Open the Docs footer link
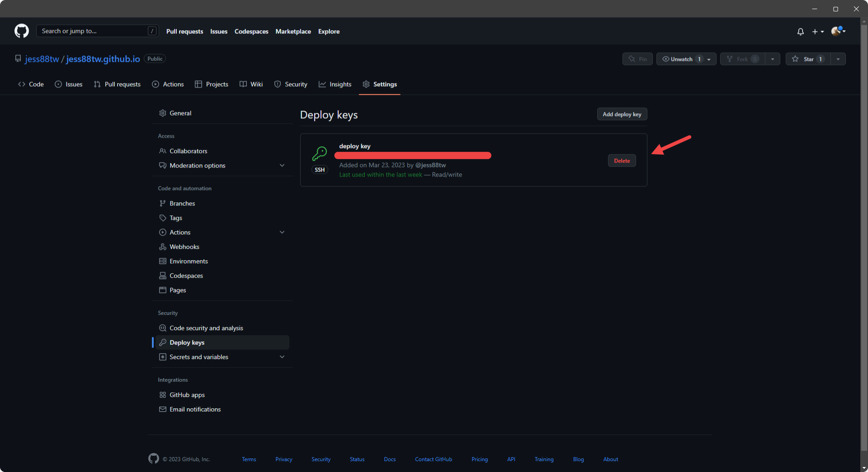This screenshot has height=472, width=868. [x=390, y=459]
